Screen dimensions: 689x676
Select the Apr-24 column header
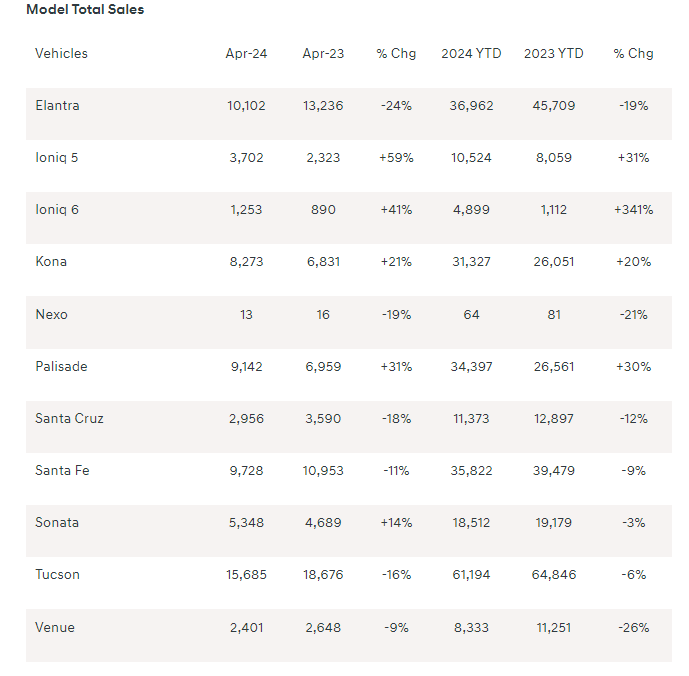tap(246, 53)
